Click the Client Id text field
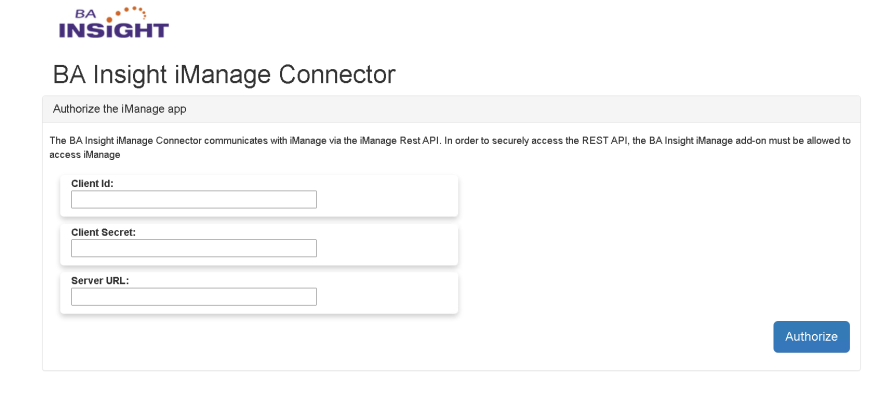Screen dimensions: 893x400 pos(193,200)
